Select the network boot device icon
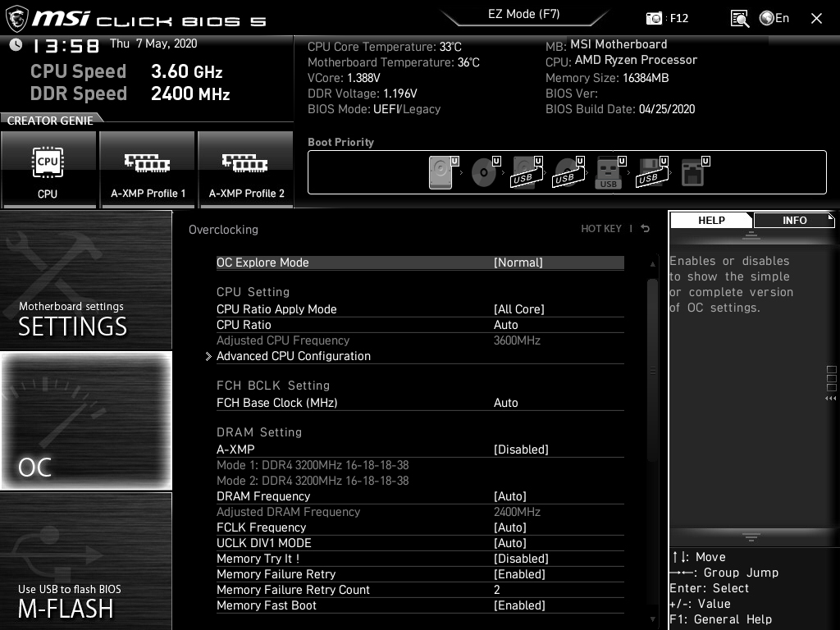This screenshot has height=630, width=840. click(692, 173)
